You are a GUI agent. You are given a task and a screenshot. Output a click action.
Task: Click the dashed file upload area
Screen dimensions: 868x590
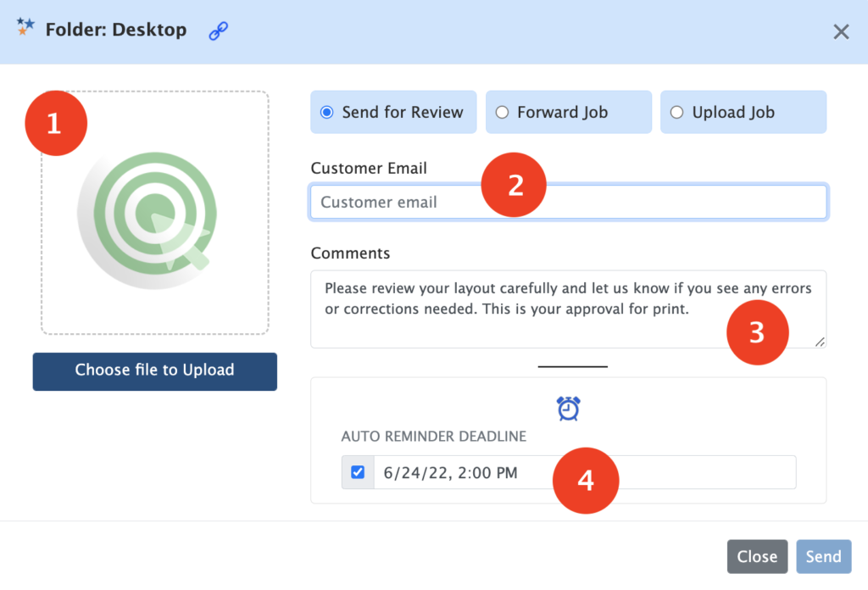tap(154, 212)
